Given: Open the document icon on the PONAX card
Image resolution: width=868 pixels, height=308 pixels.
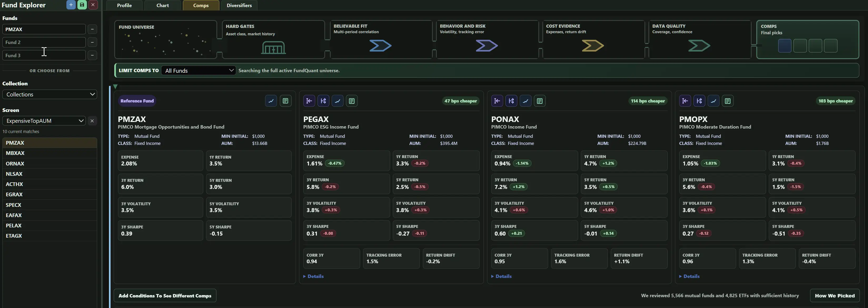Looking at the screenshot, I should click(540, 101).
